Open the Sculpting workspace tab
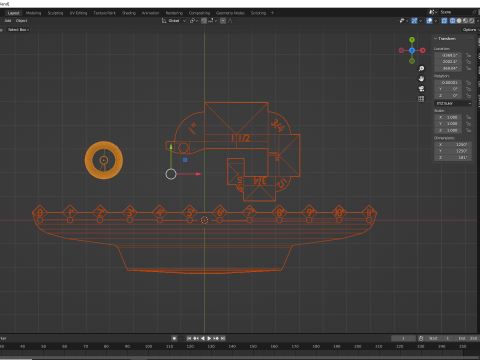 point(55,13)
